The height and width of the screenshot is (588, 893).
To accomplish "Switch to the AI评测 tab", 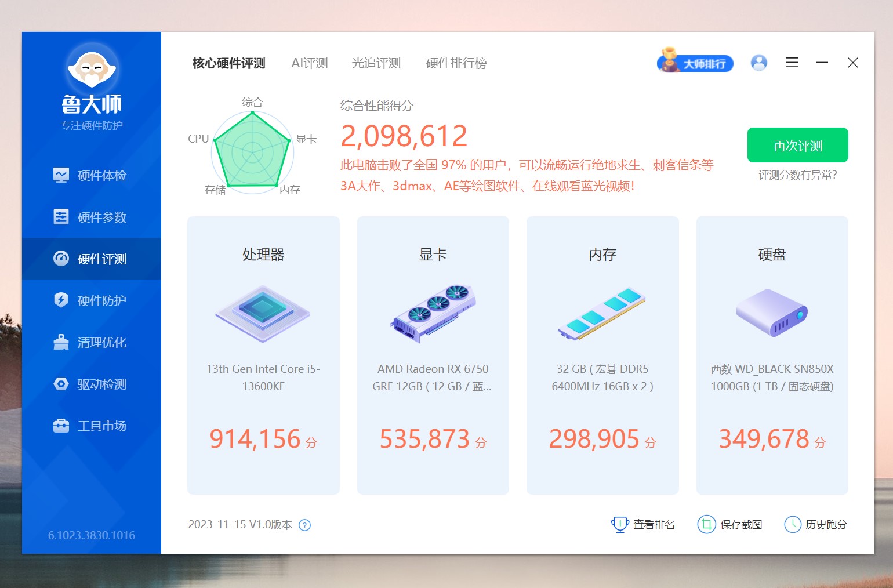I will (x=310, y=63).
